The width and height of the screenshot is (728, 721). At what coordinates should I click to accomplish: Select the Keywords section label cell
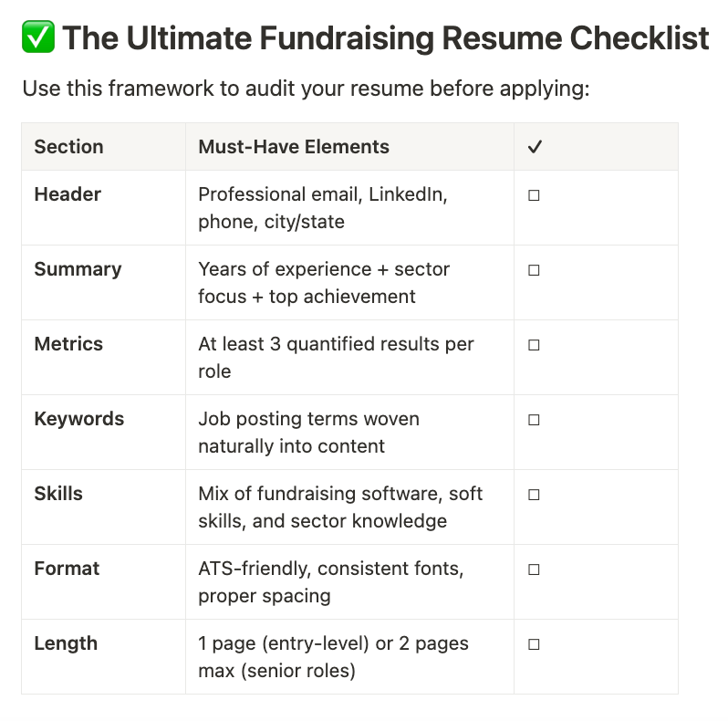(79, 419)
